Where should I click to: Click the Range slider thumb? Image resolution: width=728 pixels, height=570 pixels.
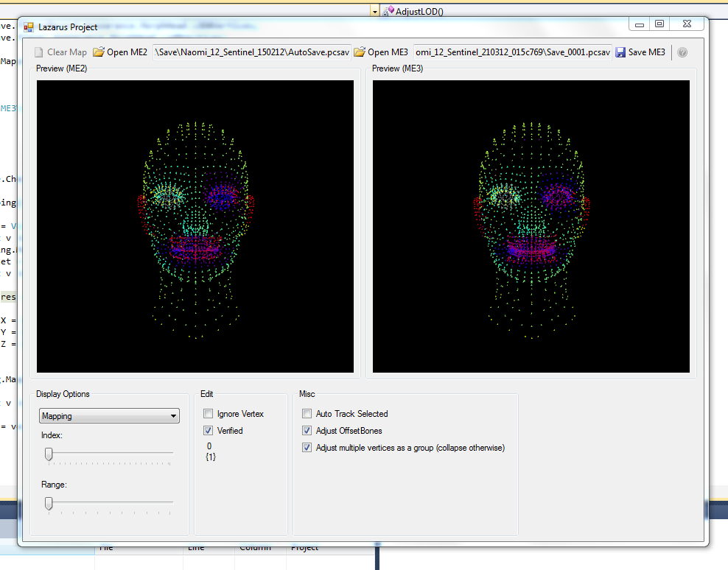49,503
